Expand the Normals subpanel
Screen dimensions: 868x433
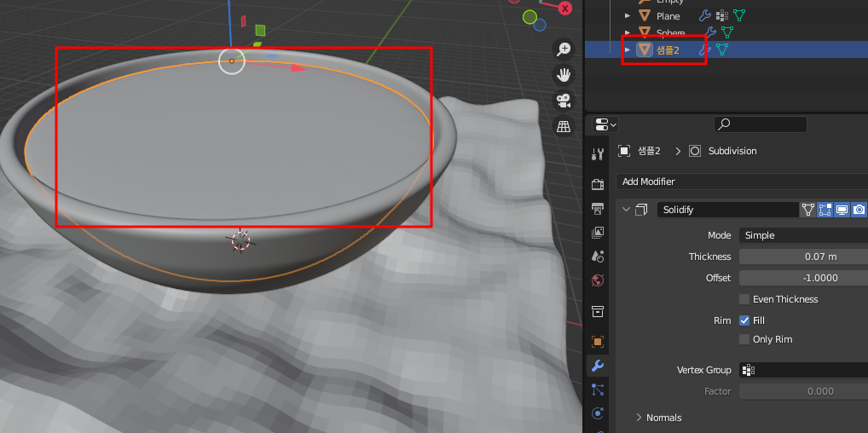(639, 418)
